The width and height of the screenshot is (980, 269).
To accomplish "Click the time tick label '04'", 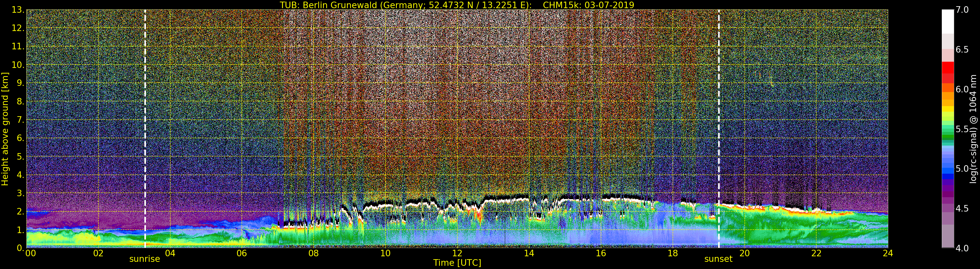I will [x=170, y=253].
